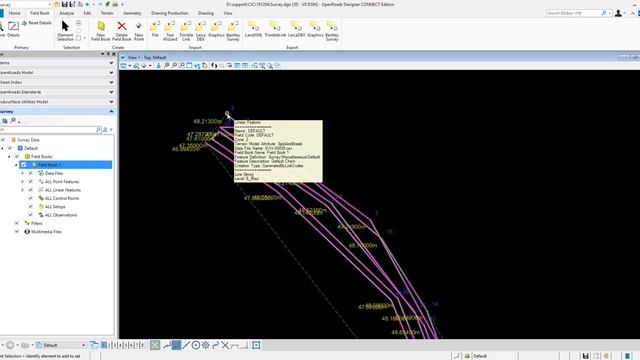640x360 pixels.
Task: Import from Bentley Survey
Action: [x=233, y=31]
